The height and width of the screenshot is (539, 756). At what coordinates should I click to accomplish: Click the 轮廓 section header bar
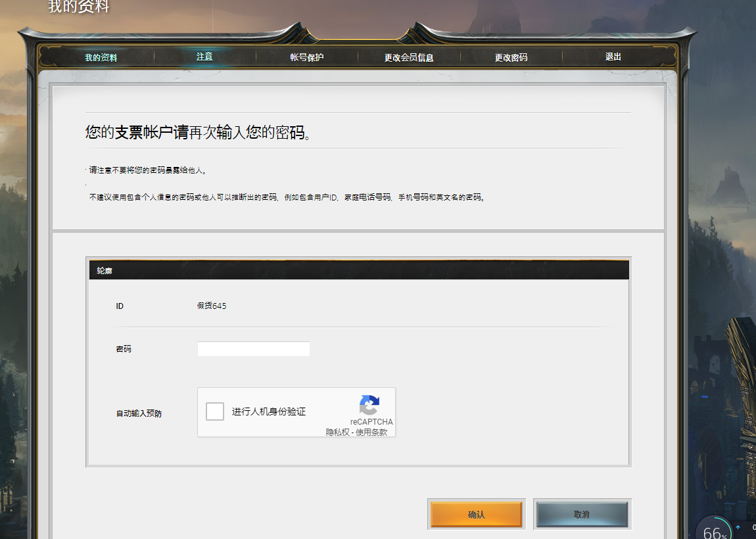pos(359,270)
